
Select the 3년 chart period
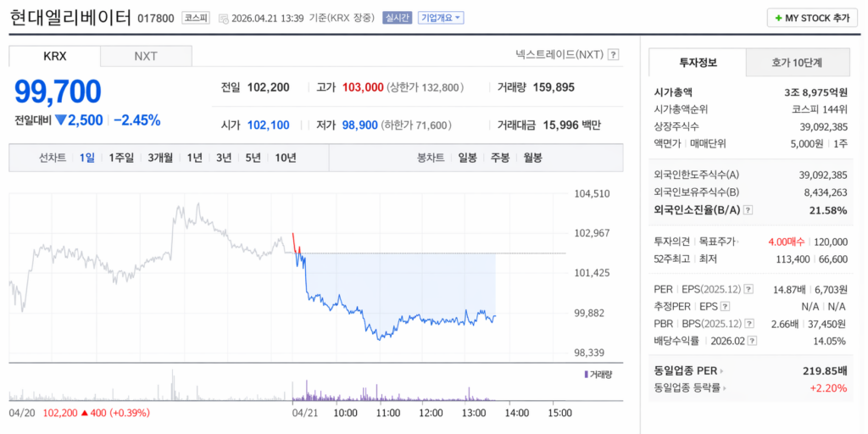(x=224, y=158)
